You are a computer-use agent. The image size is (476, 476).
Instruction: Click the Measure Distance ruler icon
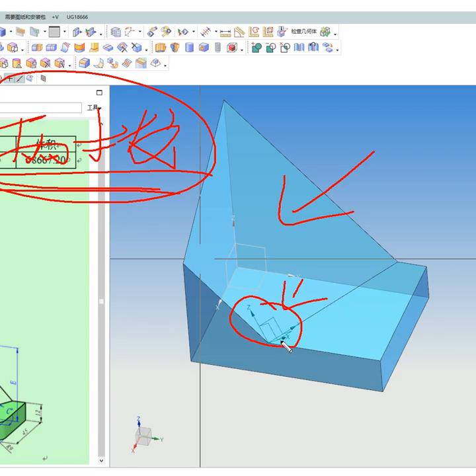point(225,31)
